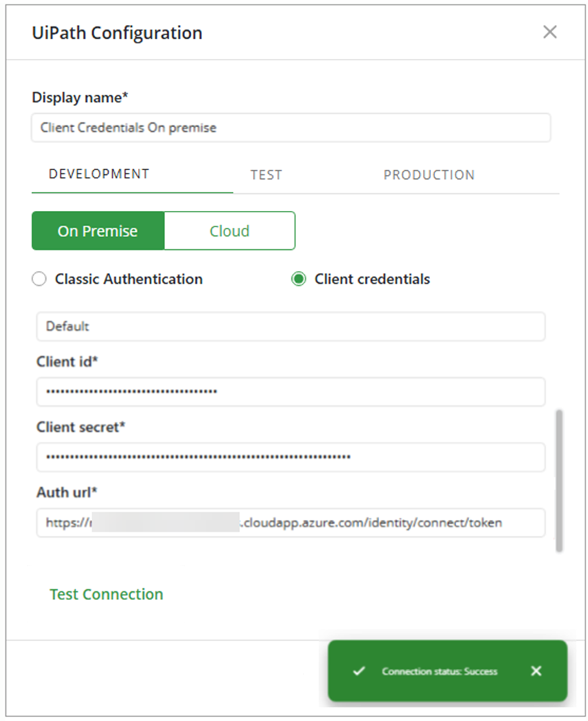Click the Auth url field
Image resolution: width=588 pixels, height=721 pixels.
tap(291, 522)
